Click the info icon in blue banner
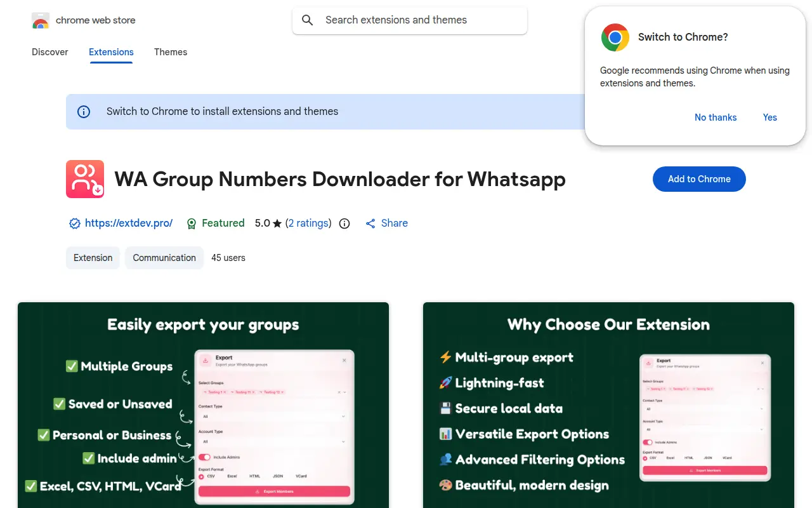 (84, 112)
